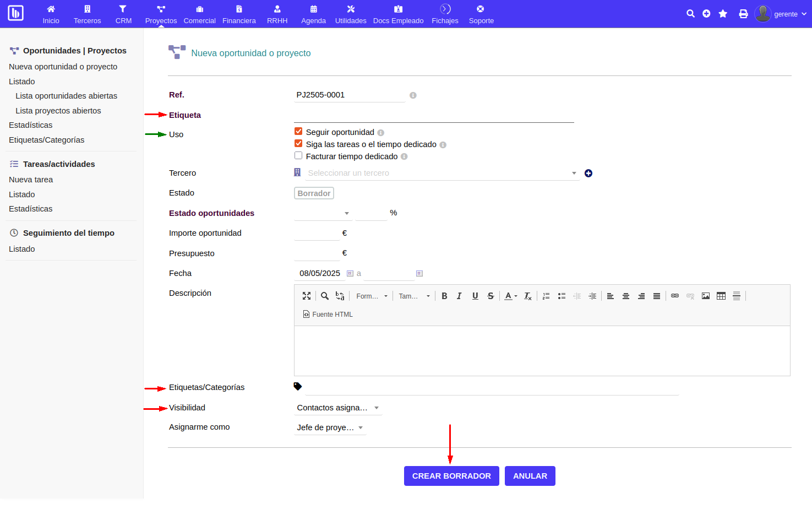This screenshot has width=812, height=509.
Task: Click the CREAR BORRADOR button
Action: [x=451, y=475]
